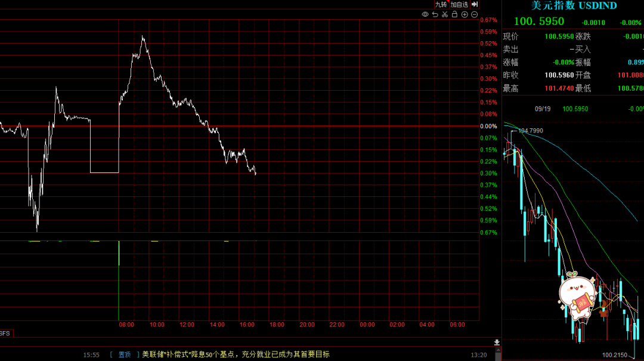Click the 15:55 news timestamp
Image resolution: width=644 pixels, height=361 pixels.
[91, 355]
